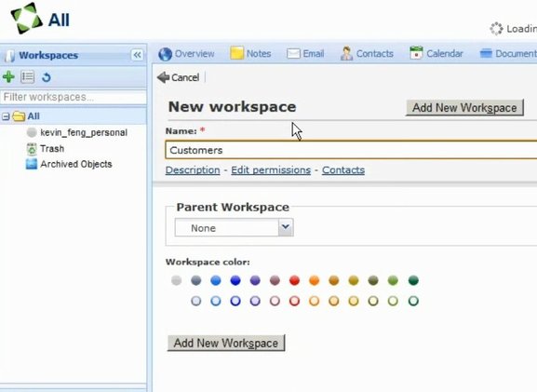Collapse the Workspaces side panel

coord(137,55)
